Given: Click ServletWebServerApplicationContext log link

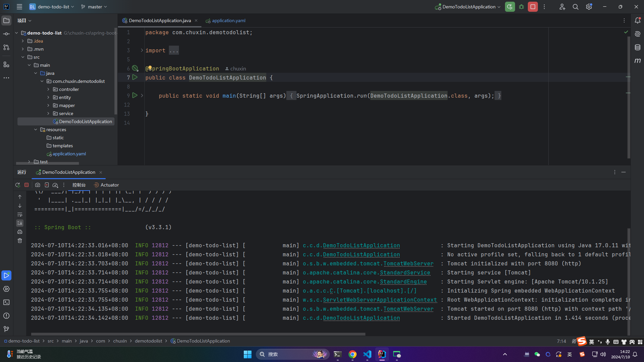Looking at the screenshot, I should 380,300.
